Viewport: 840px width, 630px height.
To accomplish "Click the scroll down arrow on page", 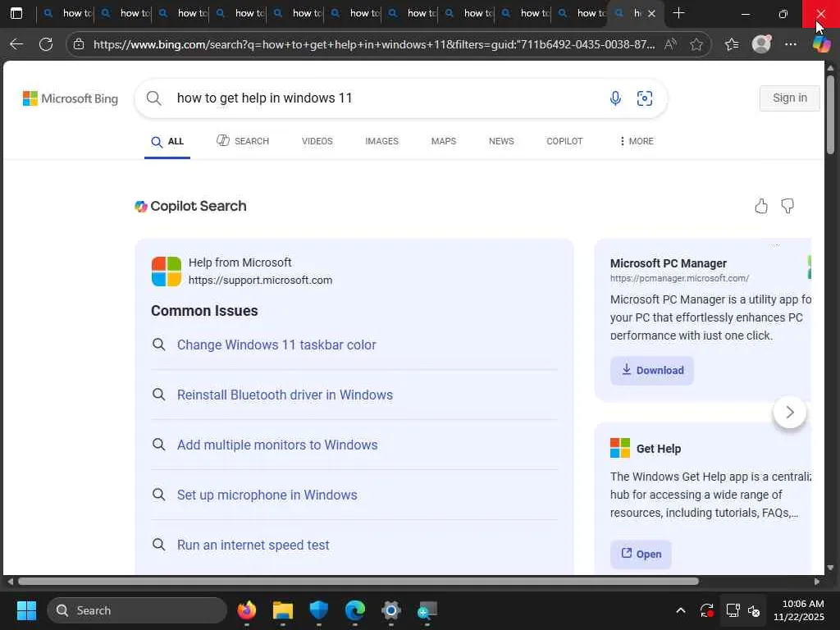I will (830, 568).
